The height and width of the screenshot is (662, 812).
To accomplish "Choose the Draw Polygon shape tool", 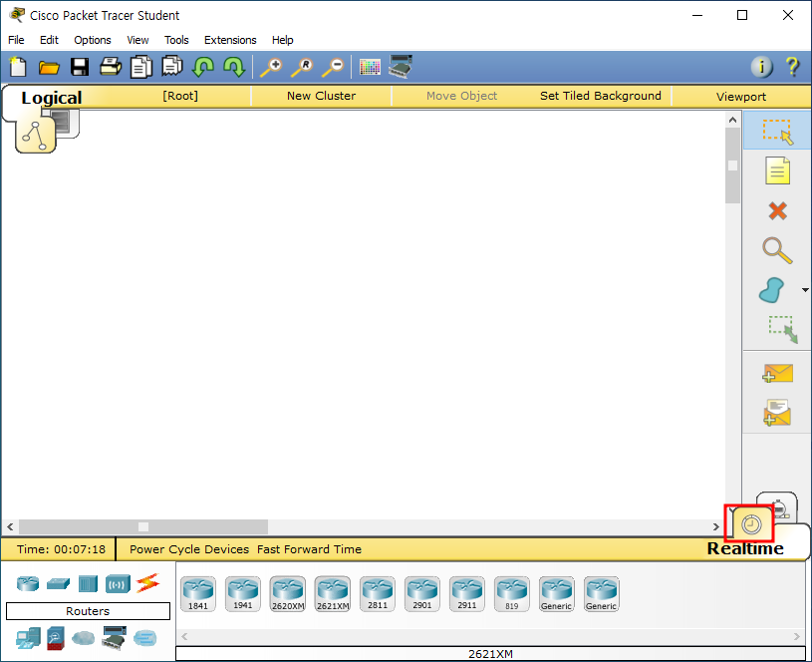I will tap(771, 290).
